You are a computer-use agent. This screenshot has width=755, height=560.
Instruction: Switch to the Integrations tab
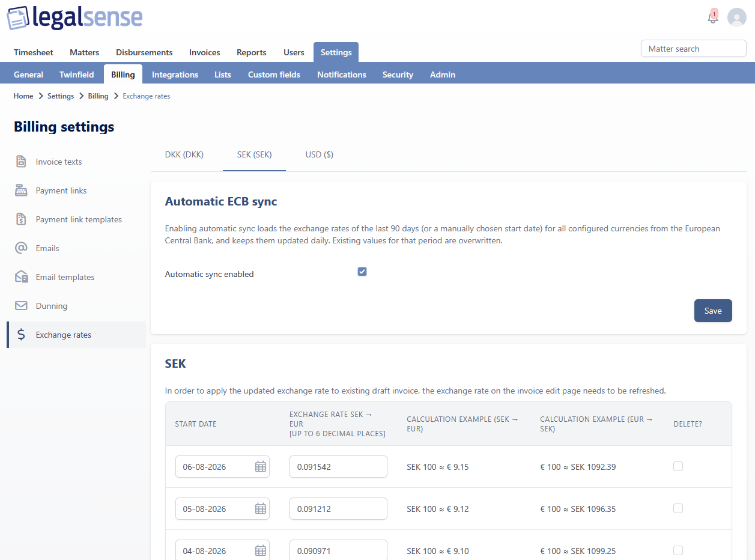[175, 75]
